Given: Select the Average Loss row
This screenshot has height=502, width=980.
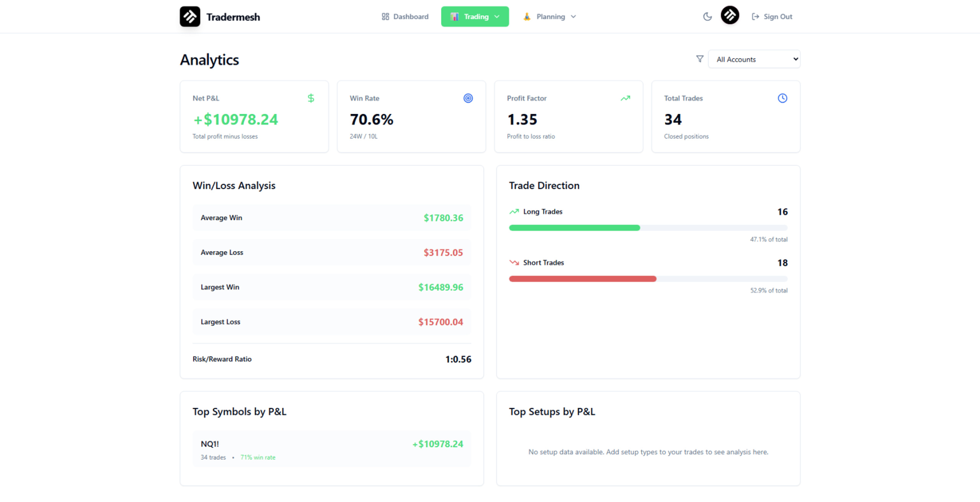Looking at the screenshot, I should click(332, 252).
